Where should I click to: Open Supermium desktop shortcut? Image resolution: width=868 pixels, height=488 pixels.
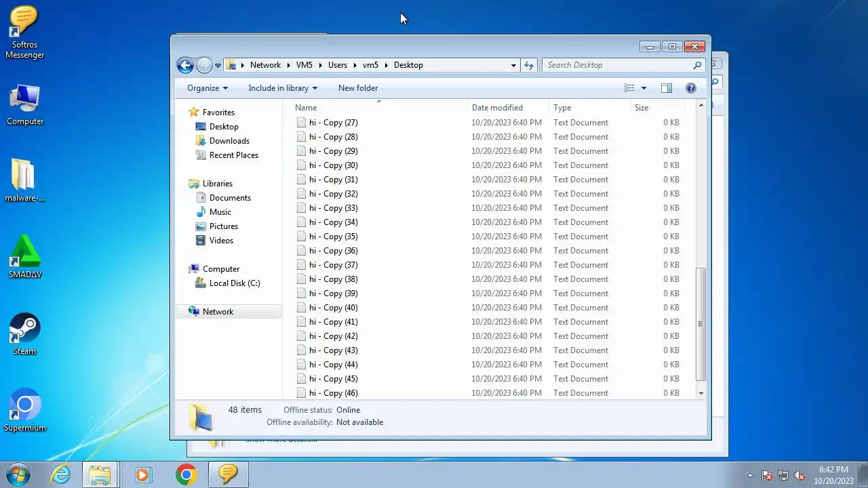pos(25,410)
